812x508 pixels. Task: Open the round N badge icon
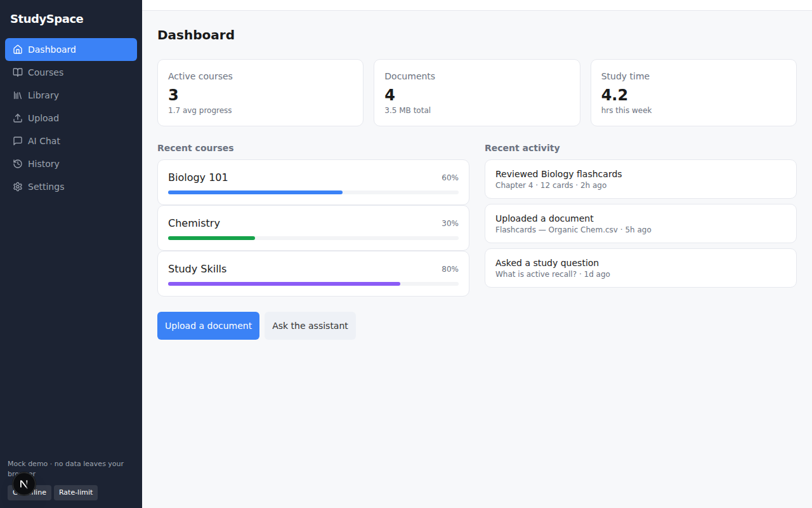[x=24, y=484]
